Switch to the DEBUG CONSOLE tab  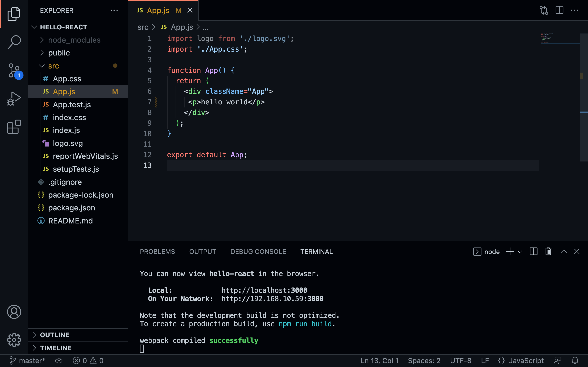pos(258,251)
